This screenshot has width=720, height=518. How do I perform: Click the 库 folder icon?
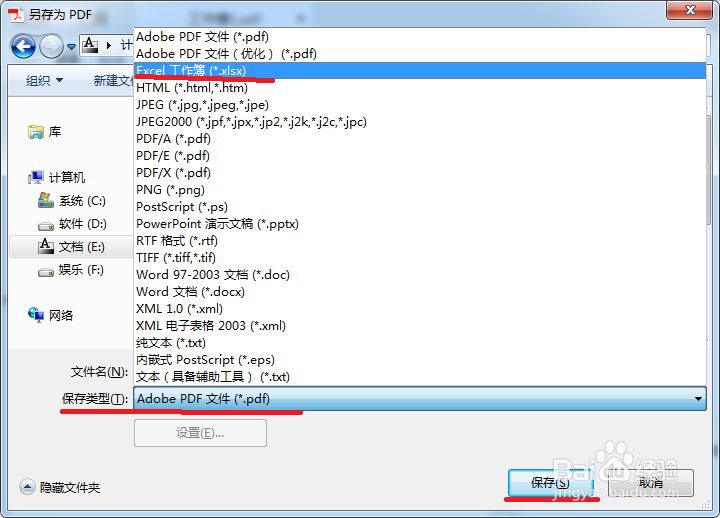[x=35, y=132]
